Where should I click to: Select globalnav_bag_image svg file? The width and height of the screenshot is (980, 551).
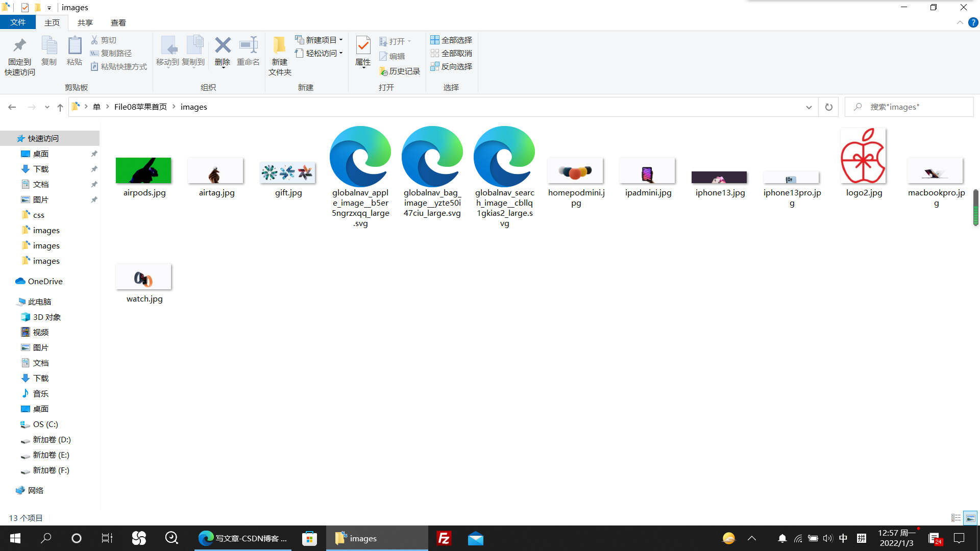(x=432, y=171)
